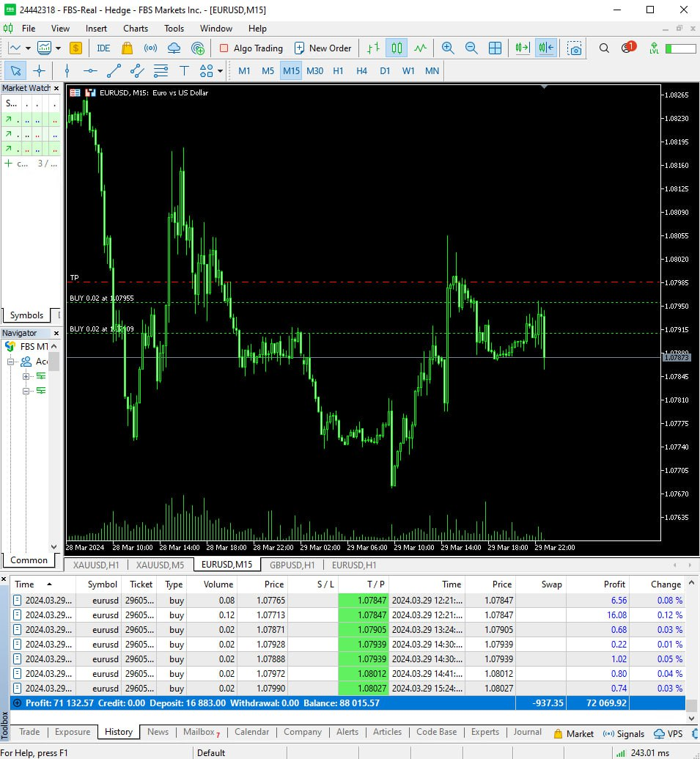Click the yellow dollar icon

pyautogui.click(x=75, y=48)
